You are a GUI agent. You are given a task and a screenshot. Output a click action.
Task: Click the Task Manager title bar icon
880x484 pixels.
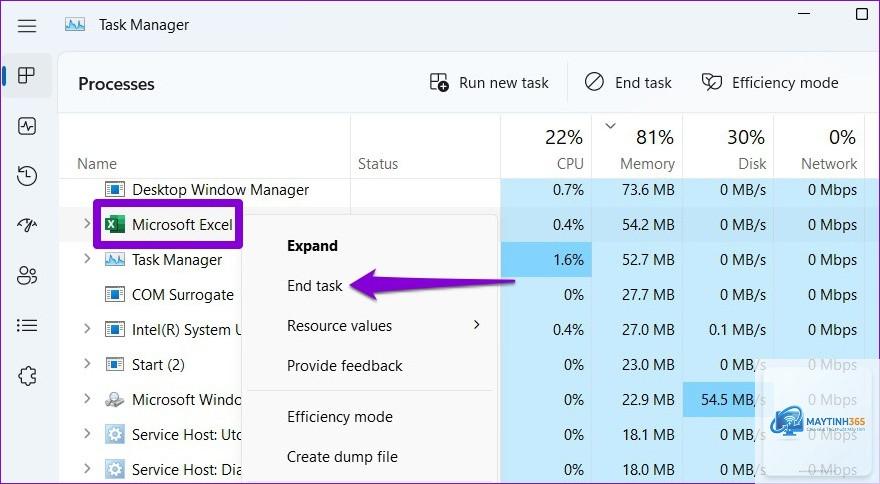pyautogui.click(x=75, y=25)
